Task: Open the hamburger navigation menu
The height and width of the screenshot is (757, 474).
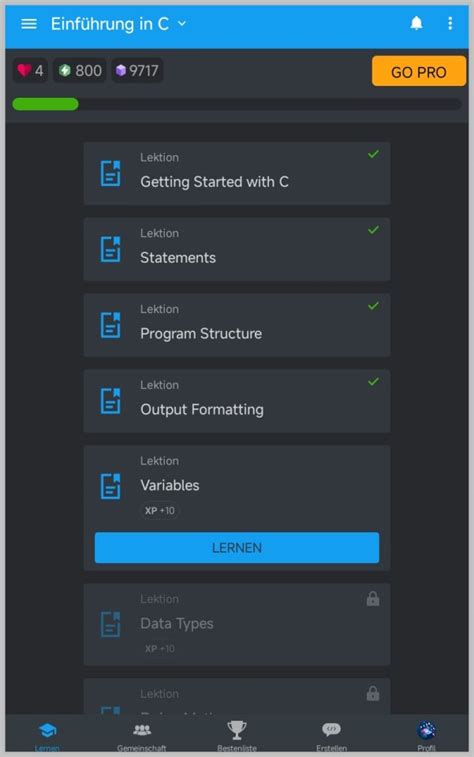Action: point(29,24)
